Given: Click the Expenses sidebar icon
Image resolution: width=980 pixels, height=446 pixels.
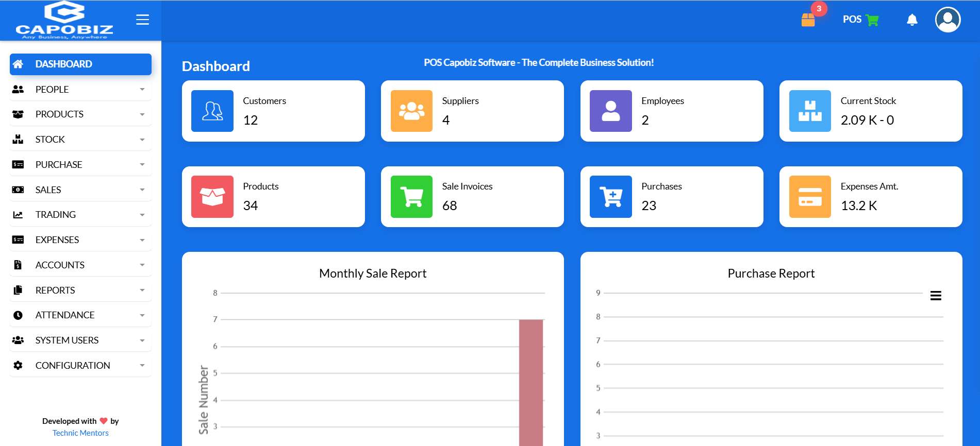Looking at the screenshot, I should click(x=18, y=240).
